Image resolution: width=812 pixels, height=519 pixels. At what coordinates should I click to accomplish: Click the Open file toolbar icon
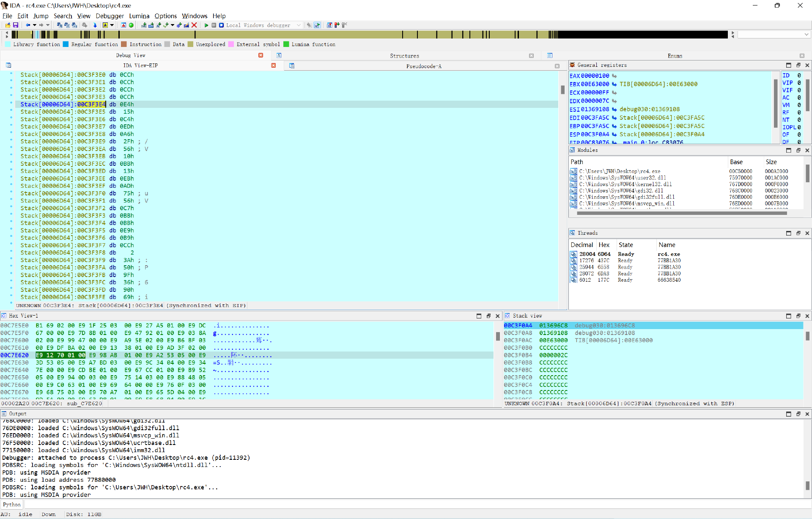pyautogui.click(x=8, y=25)
